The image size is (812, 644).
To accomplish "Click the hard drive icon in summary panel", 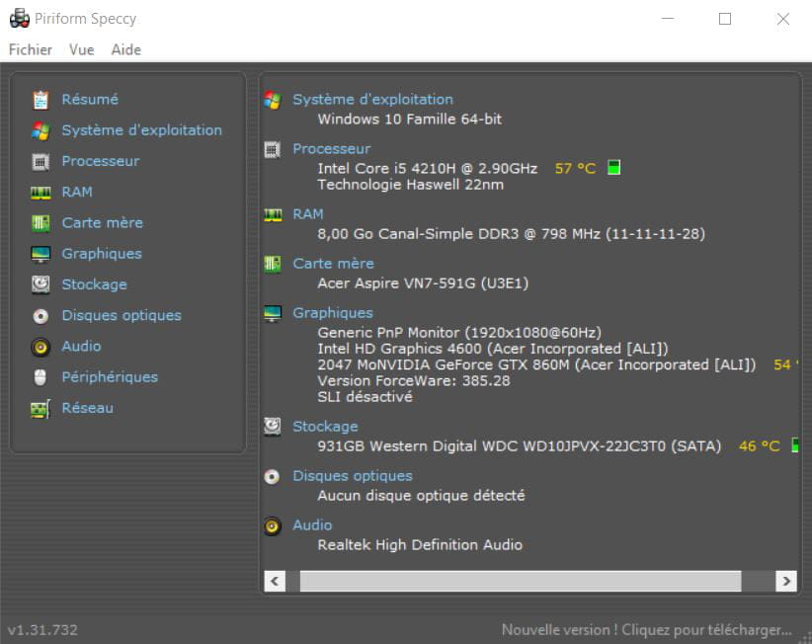I will click(x=273, y=427).
